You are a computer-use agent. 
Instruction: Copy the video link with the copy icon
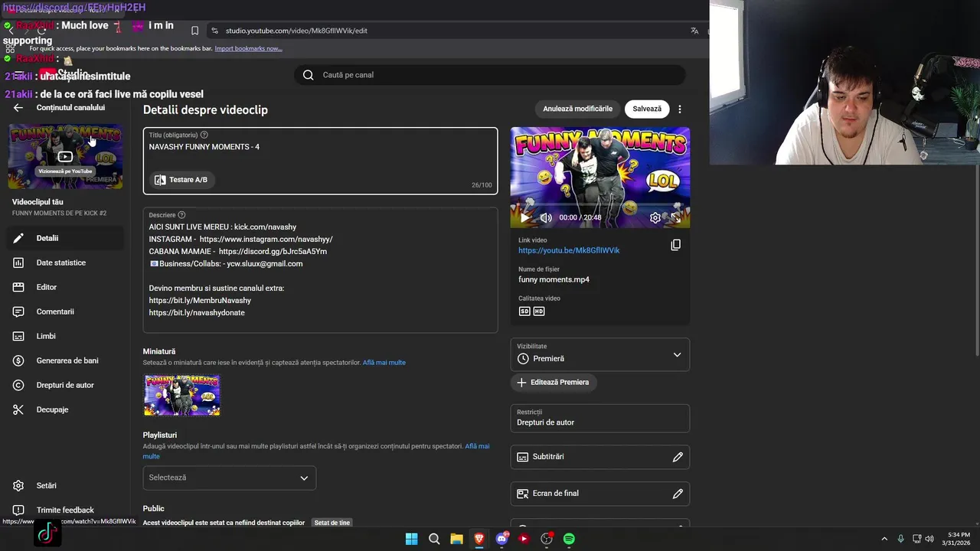click(x=675, y=245)
